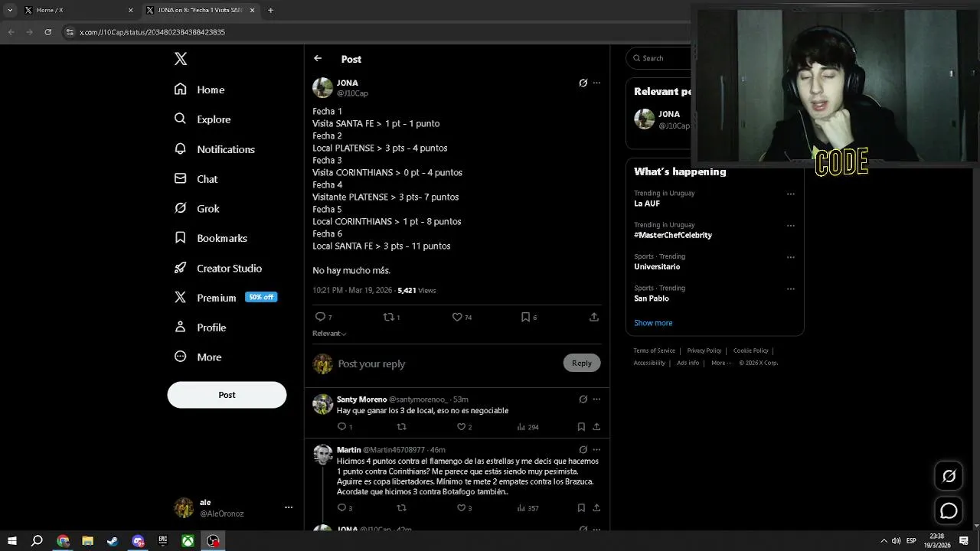
Task: Open Premium from the sidebar
Action: pos(225,298)
